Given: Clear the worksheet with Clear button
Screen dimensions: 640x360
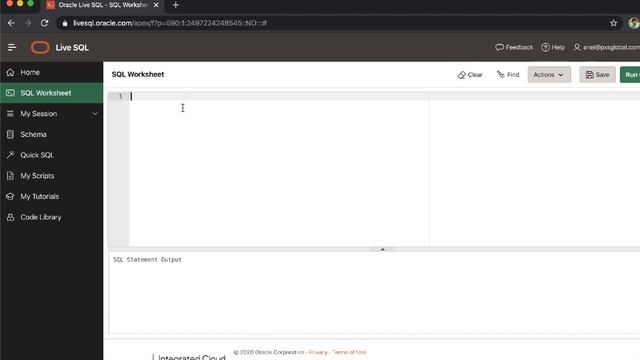Looking at the screenshot, I should [x=470, y=75].
